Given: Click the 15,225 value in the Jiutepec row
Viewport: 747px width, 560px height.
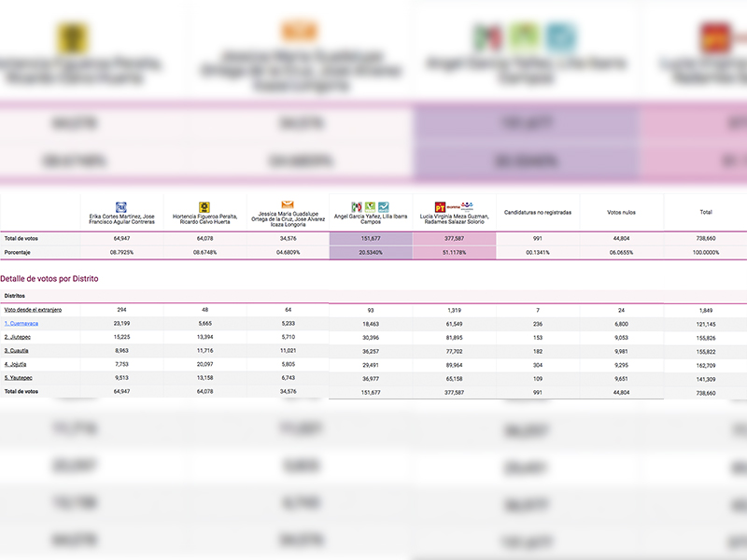Looking at the screenshot, I should click(121, 337).
